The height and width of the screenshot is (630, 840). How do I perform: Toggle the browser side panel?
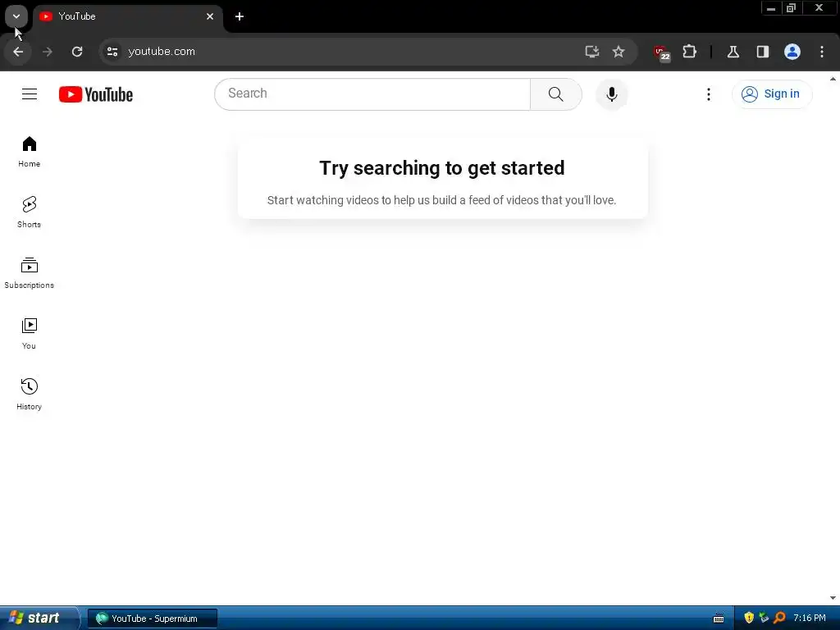[x=763, y=52]
